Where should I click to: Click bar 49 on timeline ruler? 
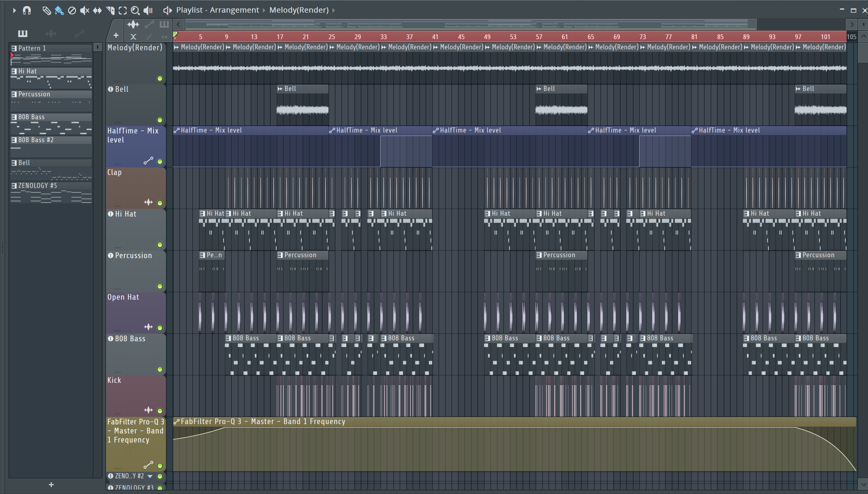487,37
